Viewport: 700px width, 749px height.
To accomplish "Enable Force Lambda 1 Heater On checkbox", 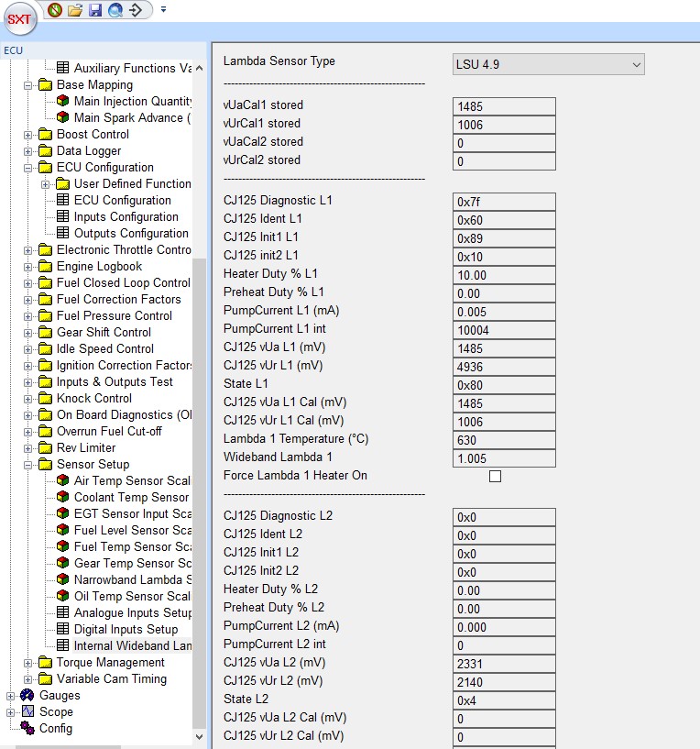I will point(495,476).
